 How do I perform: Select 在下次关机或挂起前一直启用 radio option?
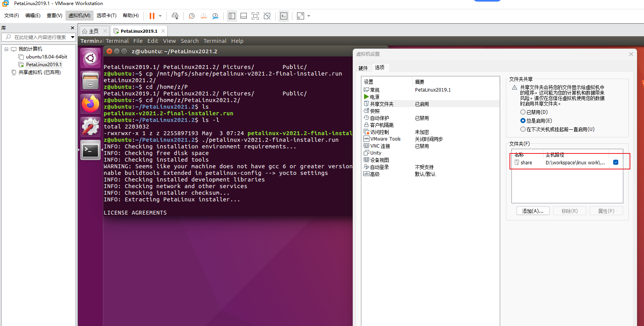pyautogui.click(x=523, y=129)
